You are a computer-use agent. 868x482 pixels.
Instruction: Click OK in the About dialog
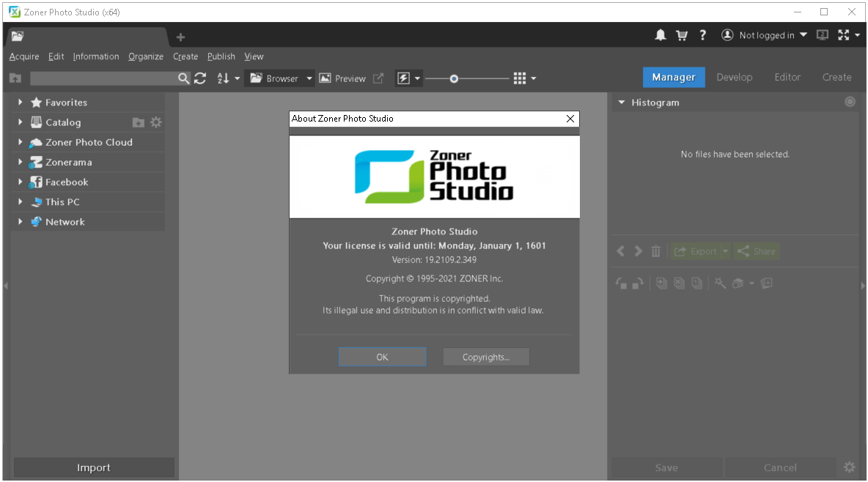click(382, 357)
